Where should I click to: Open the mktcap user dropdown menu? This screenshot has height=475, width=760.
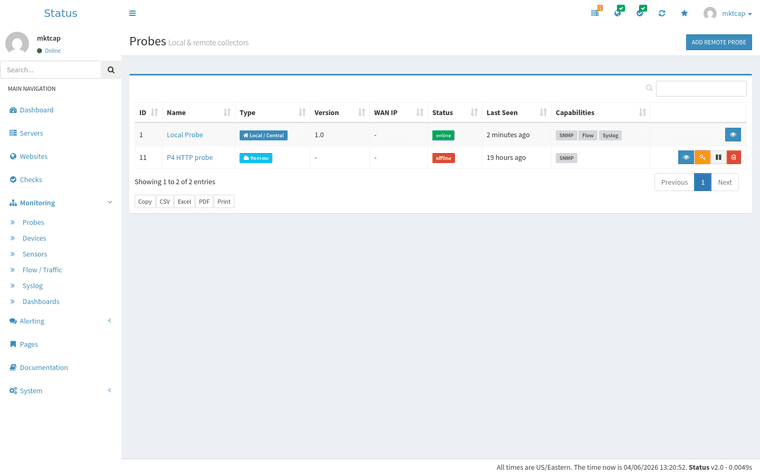tap(728, 13)
